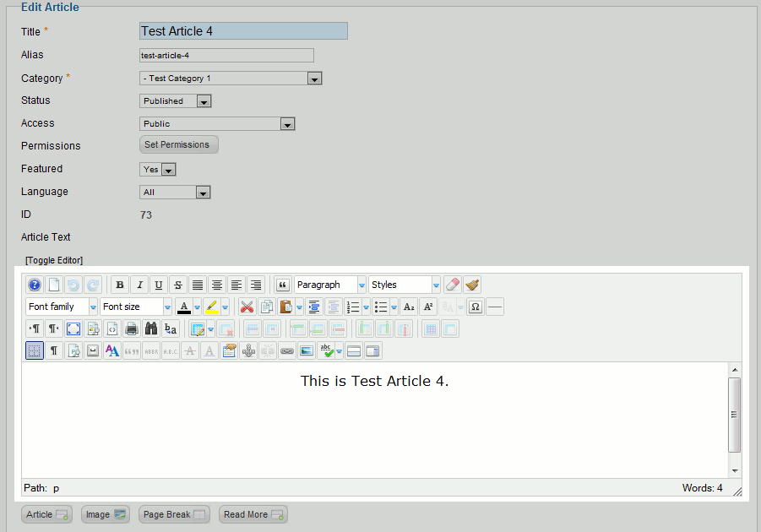The height and width of the screenshot is (532, 761).
Task: Open the Paragraph format dropdown
Action: (330, 285)
